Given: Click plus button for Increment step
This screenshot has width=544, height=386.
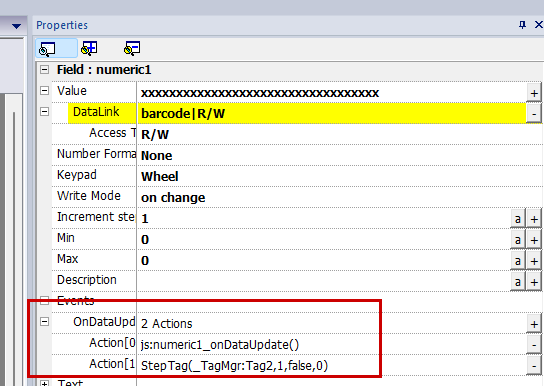Looking at the screenshot, I should 534,219.
